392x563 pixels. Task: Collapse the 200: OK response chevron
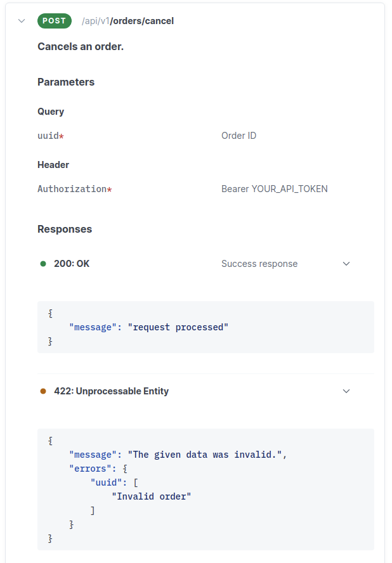(346, 264)
